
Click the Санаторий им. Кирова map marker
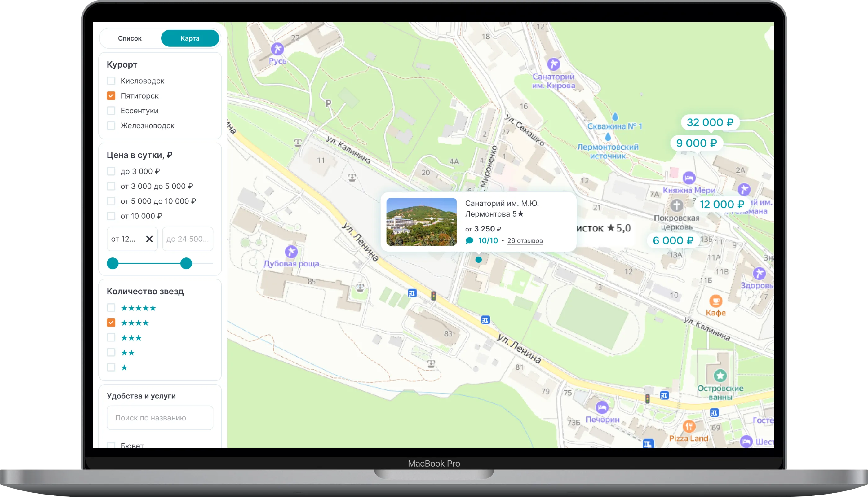pyautogui.click(x=553, y=64)
